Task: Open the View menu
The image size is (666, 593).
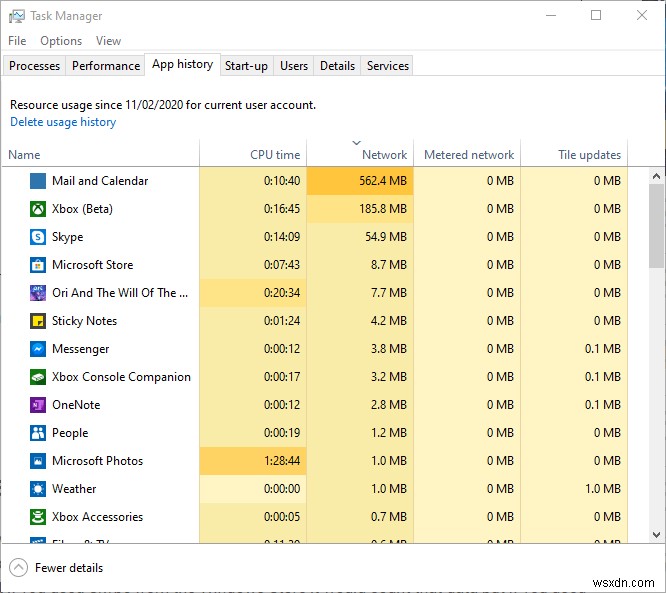Action: pyautogui.click(x=108, y=41)
